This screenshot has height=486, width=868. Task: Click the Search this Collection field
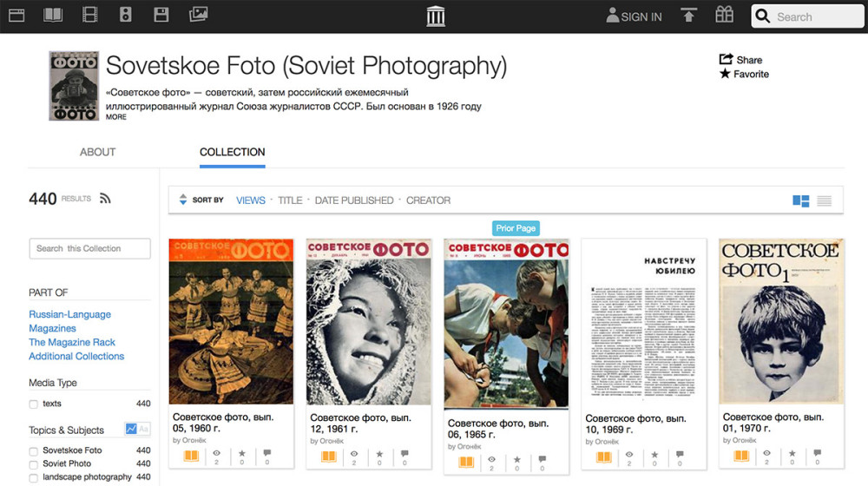click(x=89, y=248)
